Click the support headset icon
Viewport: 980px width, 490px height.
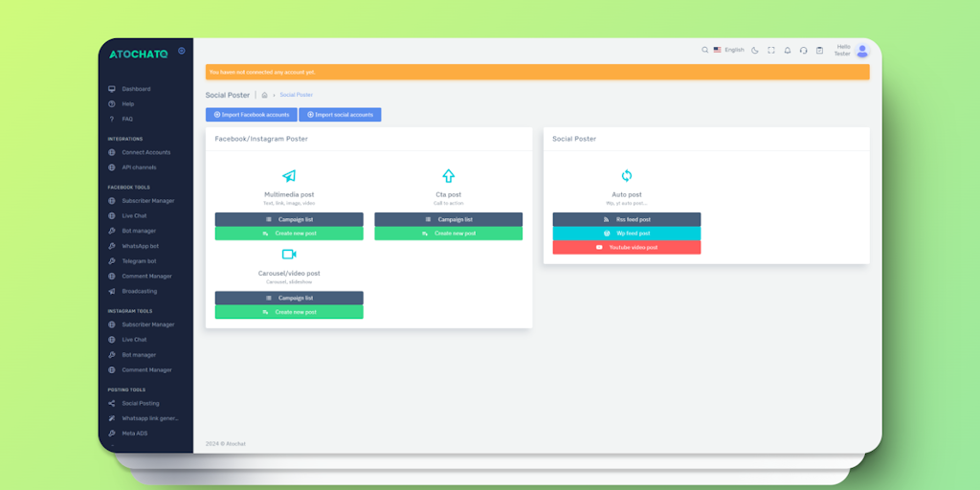pos(803,50)
